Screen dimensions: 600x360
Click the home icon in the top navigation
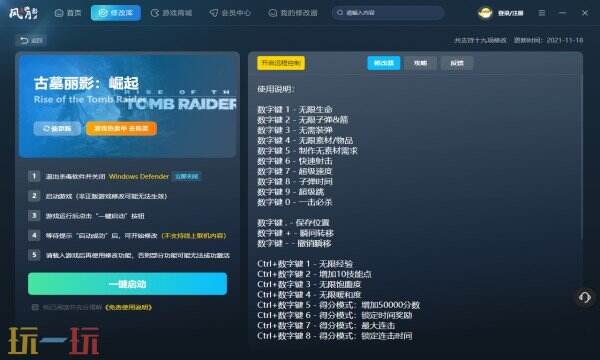coord(59,13)
